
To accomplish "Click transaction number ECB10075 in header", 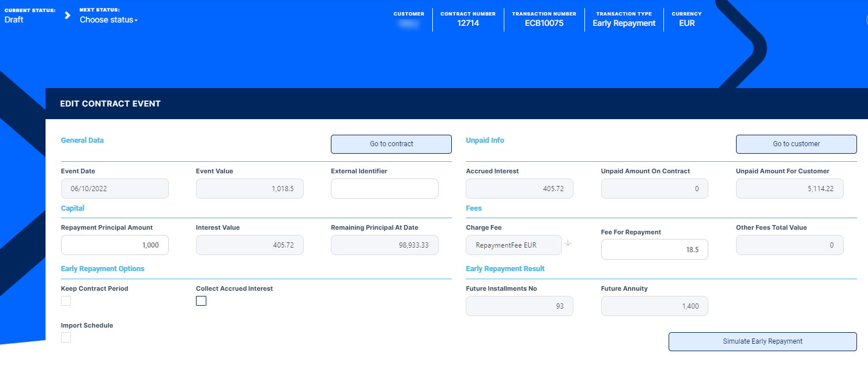I will click(x=544, y=23).
